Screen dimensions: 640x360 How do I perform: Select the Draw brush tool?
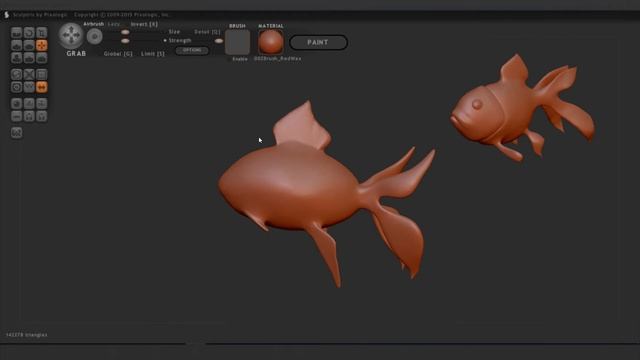click(x=16, y=45)
